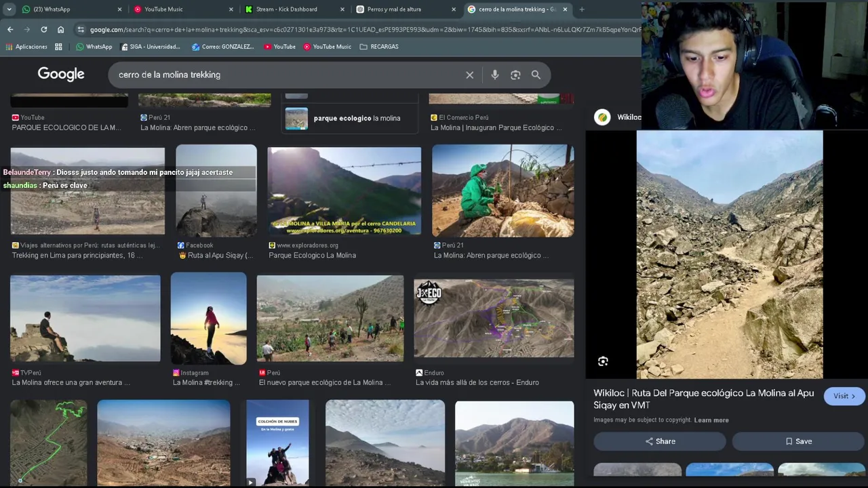Open Enduro trail map image
Viewport: 868px width, 488px height.
pyautogui.click(x=494, y=319)
